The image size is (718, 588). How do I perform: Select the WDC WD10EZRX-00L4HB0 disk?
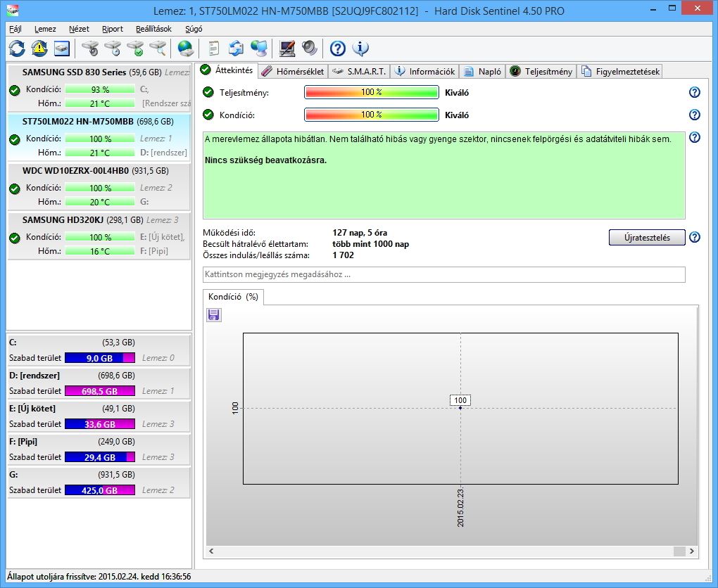(x=99, y=186)
